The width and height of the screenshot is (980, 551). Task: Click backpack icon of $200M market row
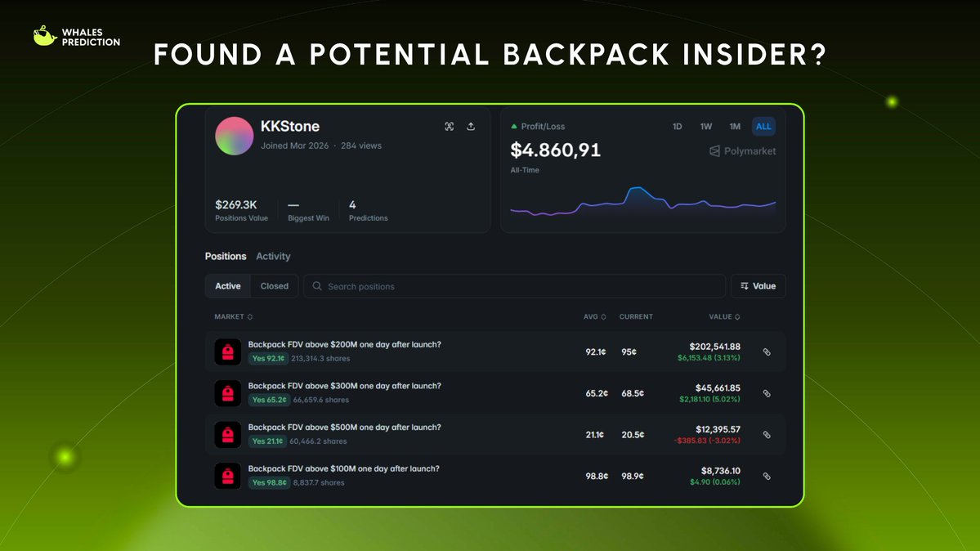pyautogui.click(x=227, y=352)
